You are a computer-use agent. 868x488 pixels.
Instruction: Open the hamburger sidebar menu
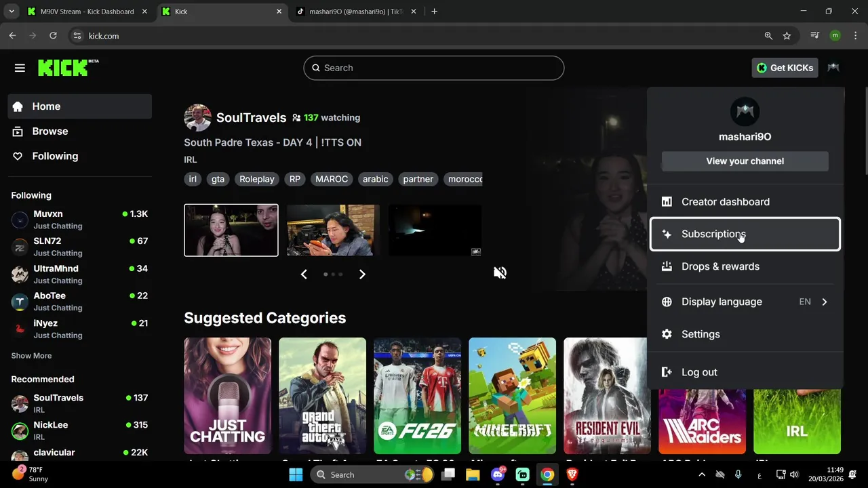pos(20,68)
